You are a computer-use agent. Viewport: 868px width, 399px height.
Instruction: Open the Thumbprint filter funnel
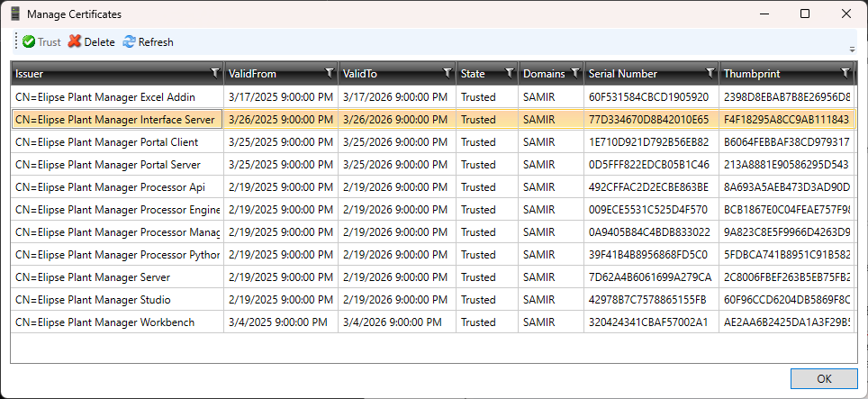coord(845,73)
